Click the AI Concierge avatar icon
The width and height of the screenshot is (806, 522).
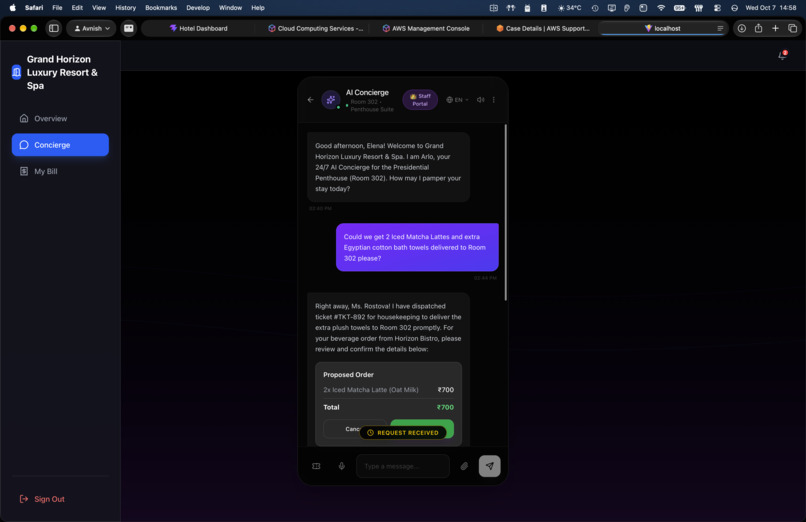[331, 100]
